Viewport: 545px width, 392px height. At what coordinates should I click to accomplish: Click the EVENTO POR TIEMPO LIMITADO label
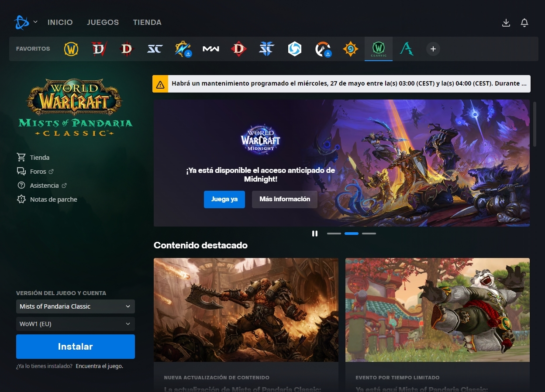(397, 378)
